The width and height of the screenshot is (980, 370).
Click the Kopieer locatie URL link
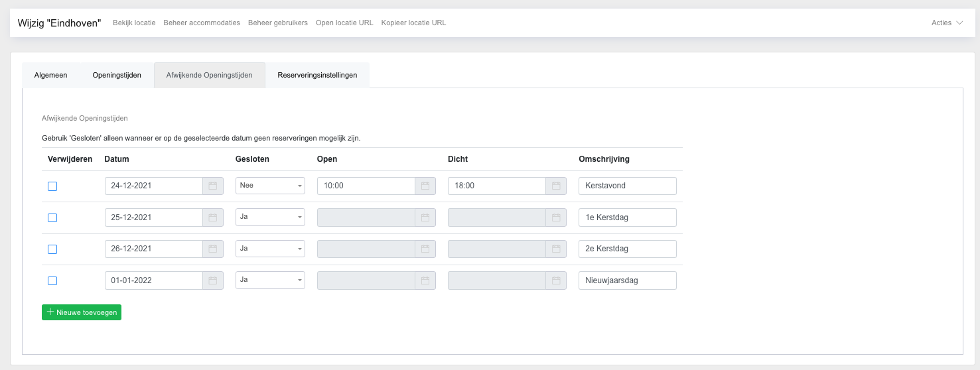click(413, 23)
